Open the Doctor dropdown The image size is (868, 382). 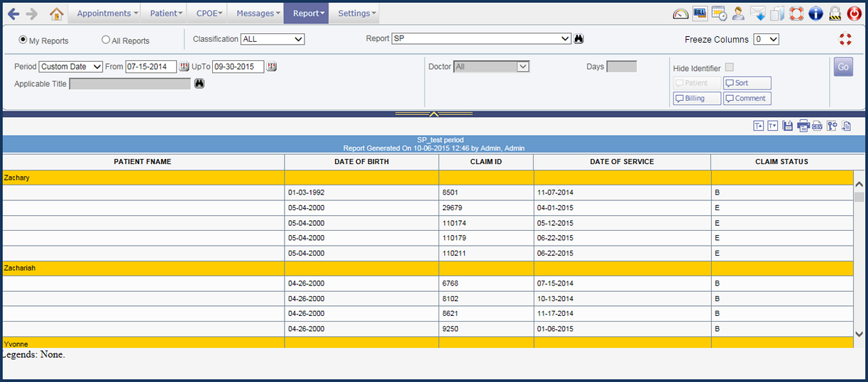491,67
